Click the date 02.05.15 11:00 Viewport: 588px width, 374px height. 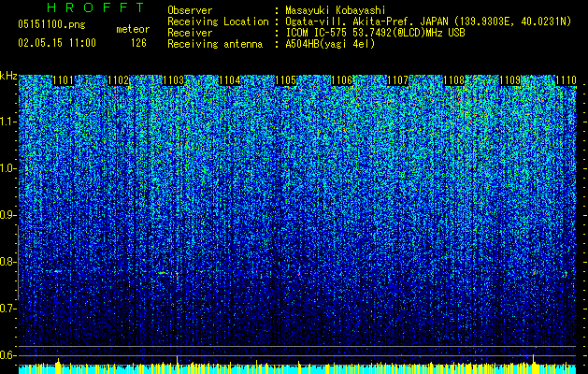57,43
